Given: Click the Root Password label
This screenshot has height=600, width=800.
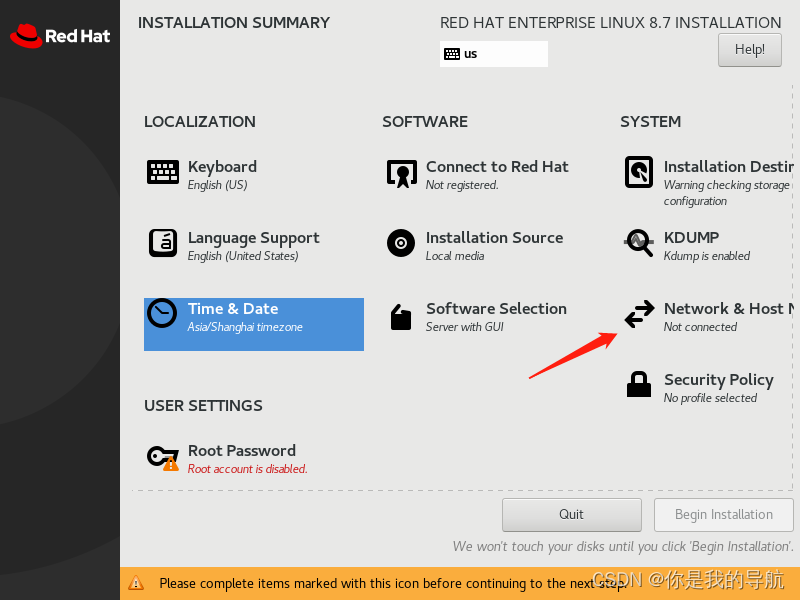Looking at the screenshot, I should (242, 451).
